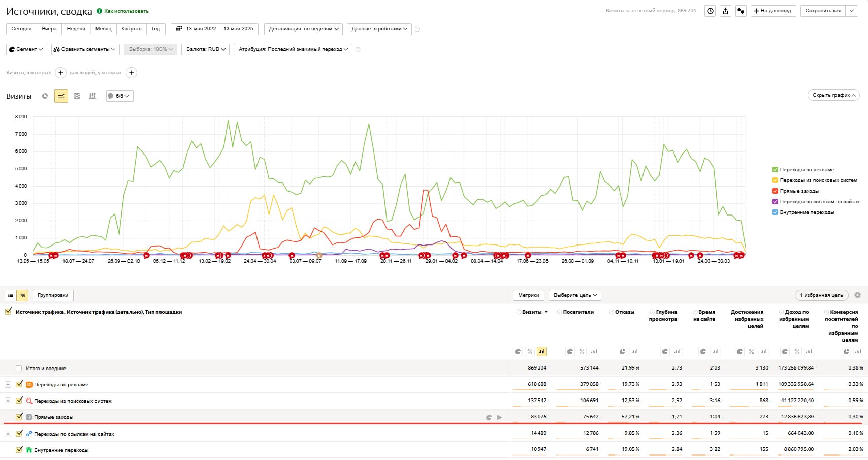The image size is (868, 460).
Task: Select the Квартал period tab
Action: point(132,29)
